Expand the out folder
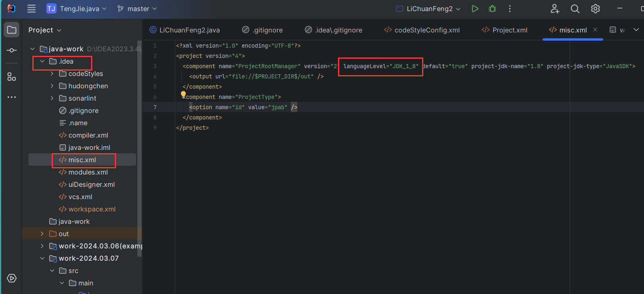 coord(42,234)
